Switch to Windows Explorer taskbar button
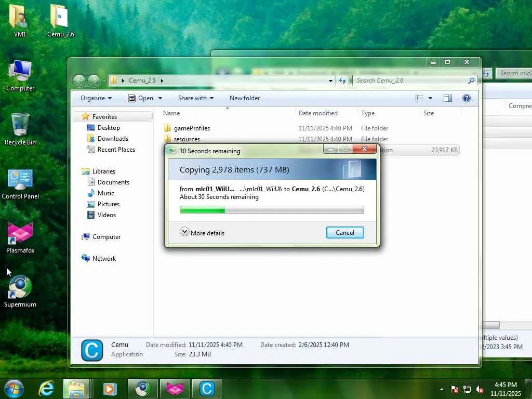 point(76,389)
